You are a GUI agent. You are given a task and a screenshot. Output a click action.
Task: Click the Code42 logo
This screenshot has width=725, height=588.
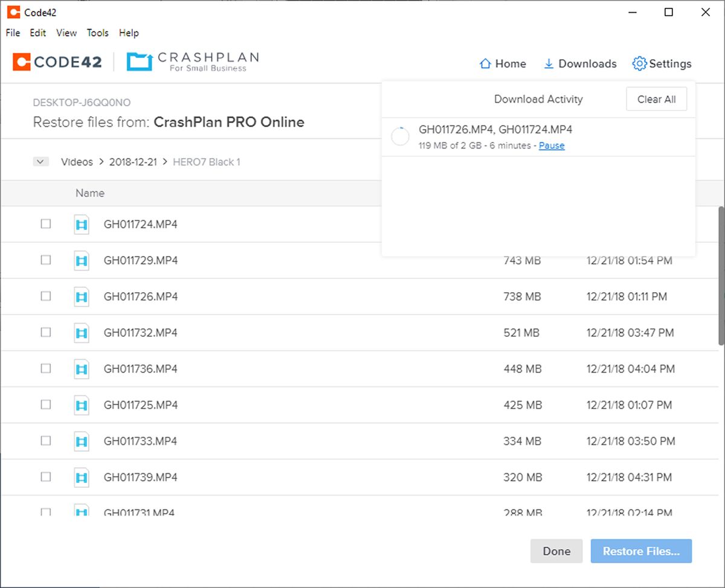point(56,62)
